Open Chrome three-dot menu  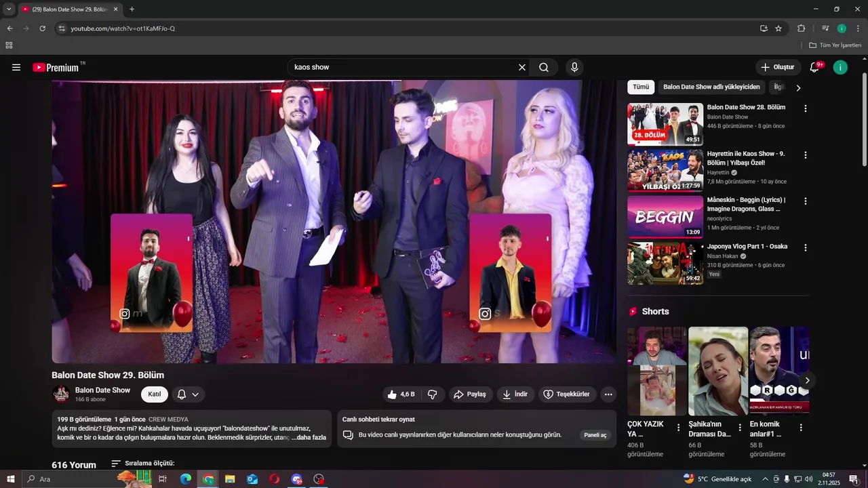point(858,28)
